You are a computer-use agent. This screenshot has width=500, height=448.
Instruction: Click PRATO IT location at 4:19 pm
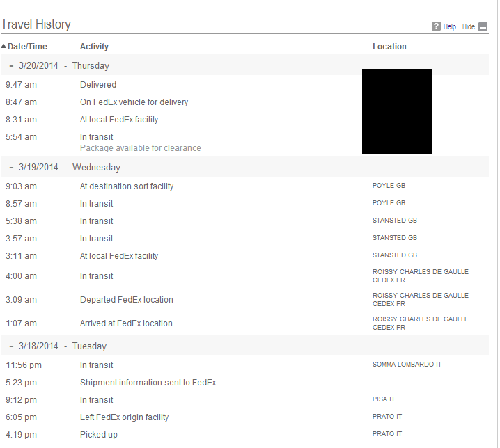point(387,433)
